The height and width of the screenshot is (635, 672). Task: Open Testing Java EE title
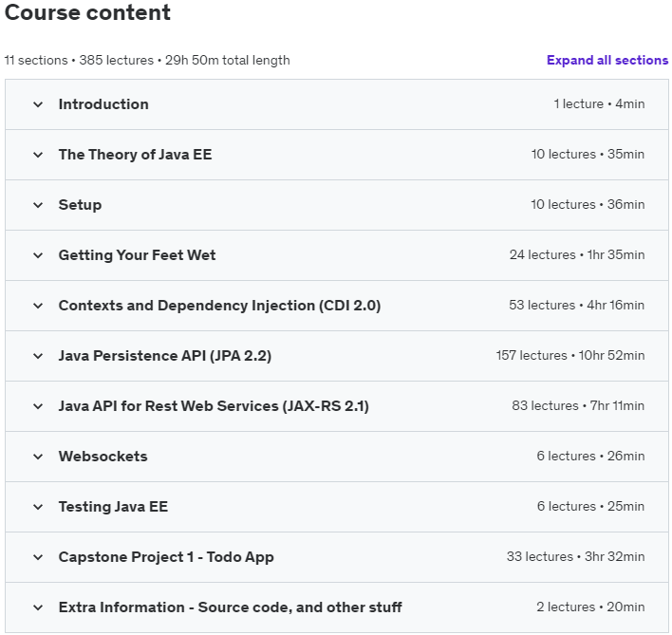pyautogui.click(x=113, y=507)
